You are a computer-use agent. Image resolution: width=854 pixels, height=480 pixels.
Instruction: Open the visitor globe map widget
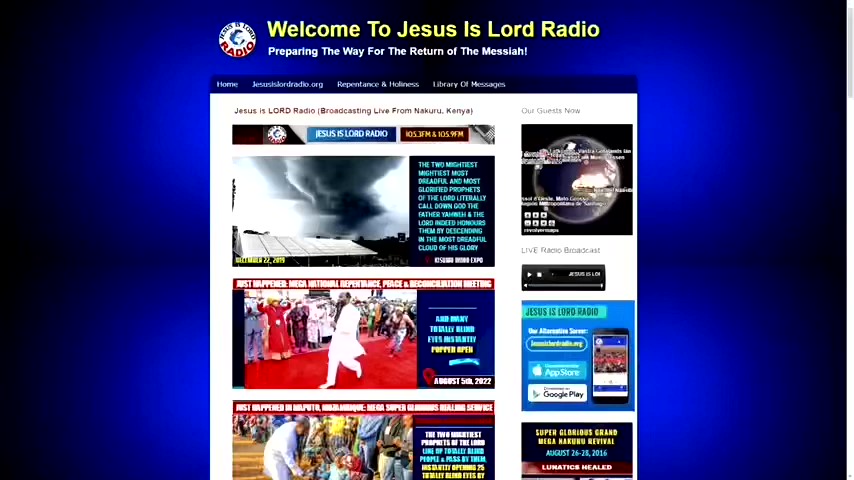tap(576, 179)
